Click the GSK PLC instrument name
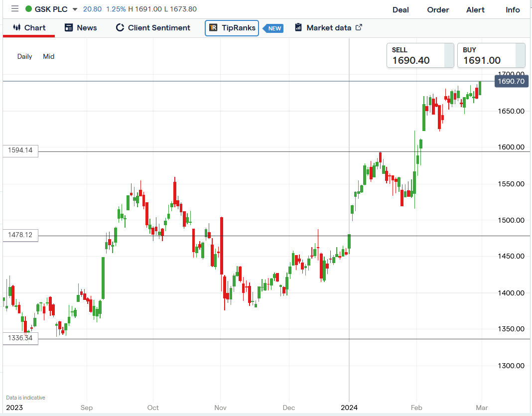532x416 pixels. coord(51,9)
